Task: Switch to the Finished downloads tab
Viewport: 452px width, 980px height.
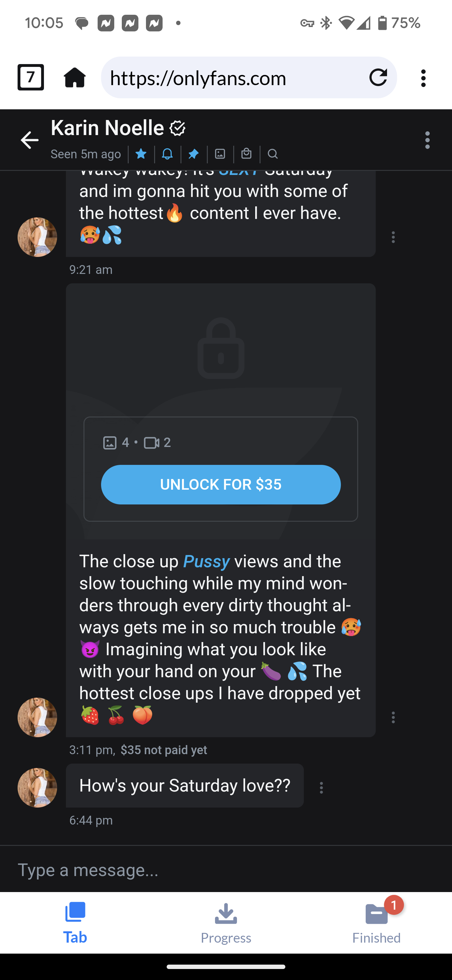Action: [x=376, y=923]
